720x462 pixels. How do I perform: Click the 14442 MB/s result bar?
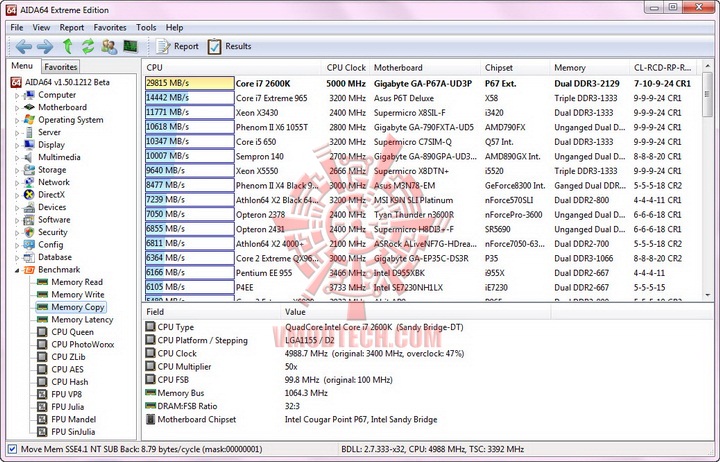pyautogui.click(x=189, y=98)
